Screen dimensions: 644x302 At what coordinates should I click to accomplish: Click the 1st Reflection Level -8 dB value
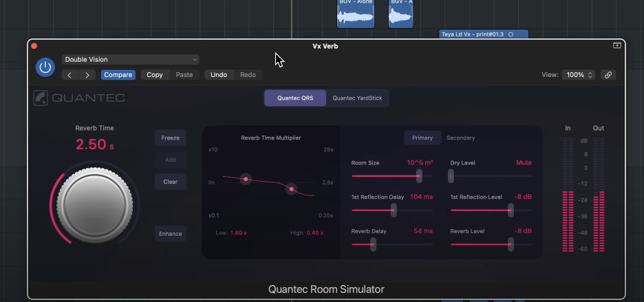point(523,197)
